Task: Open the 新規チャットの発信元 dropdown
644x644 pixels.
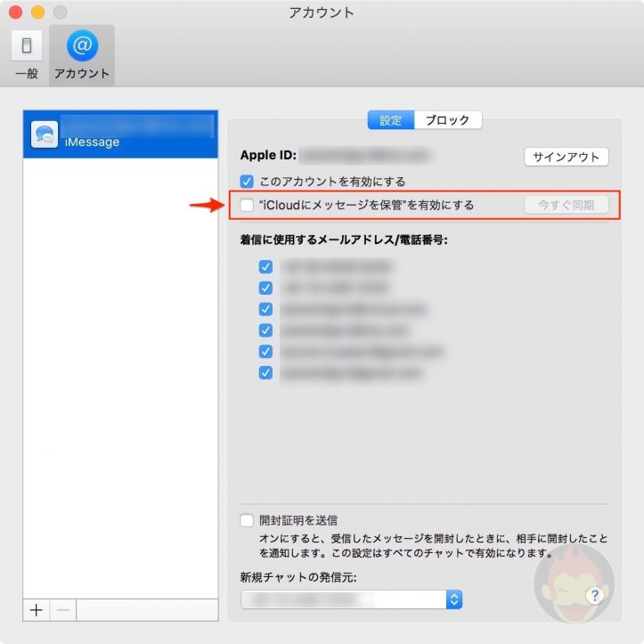Action: [352, 599]
